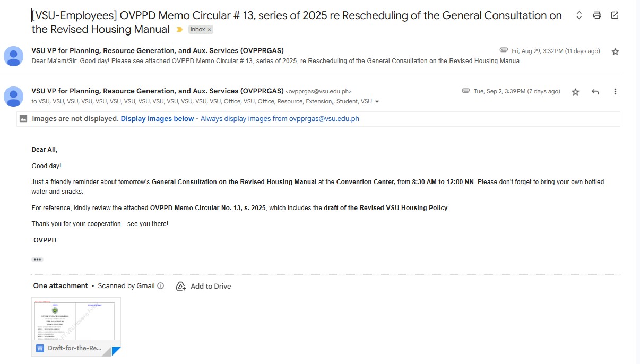The height and width of the screenshot is (364, 640).
Task: Click sender avatar of the Aug 29 message
Action: [14, 56]
